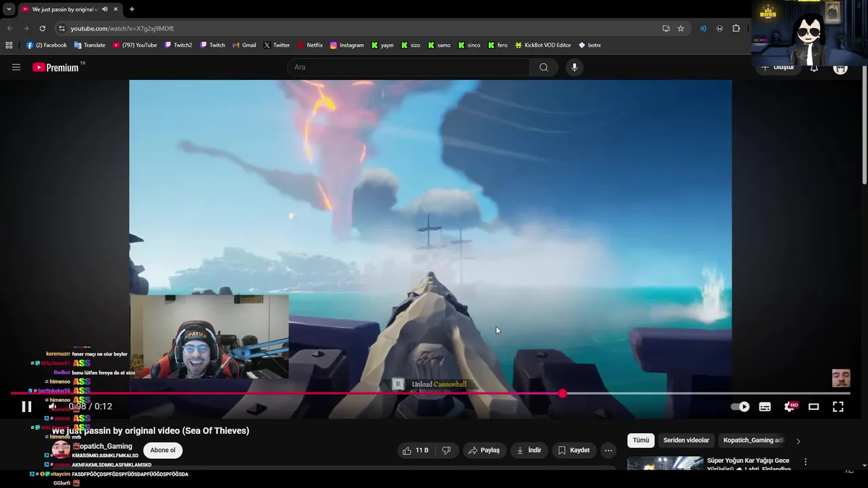Go to YouTube Premium home logo
868x488 pixels.
(x=55, y=67)
